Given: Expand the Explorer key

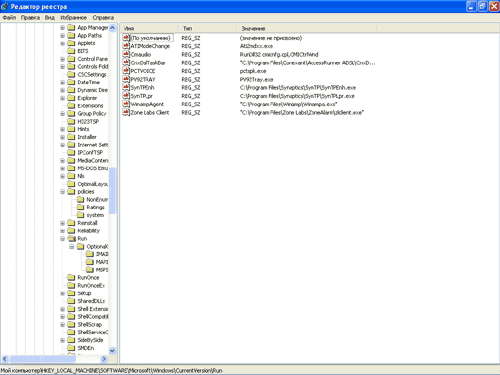Looking at the screenshot, I should (62, 98).
